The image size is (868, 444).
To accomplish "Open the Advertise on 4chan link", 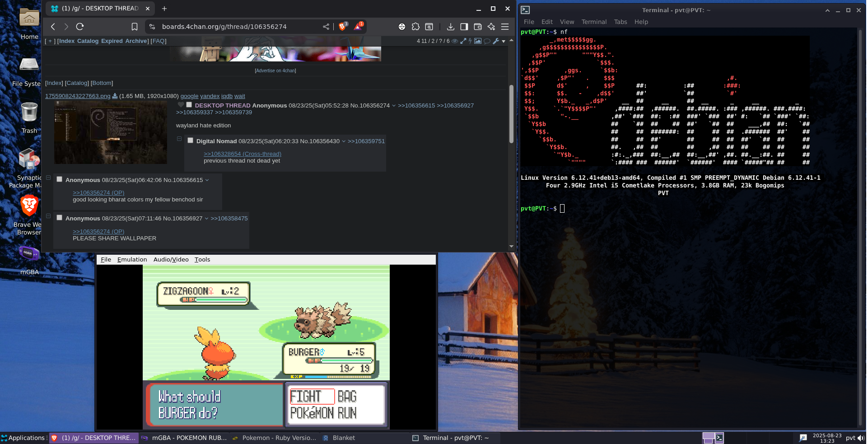I will coord(275,71).
